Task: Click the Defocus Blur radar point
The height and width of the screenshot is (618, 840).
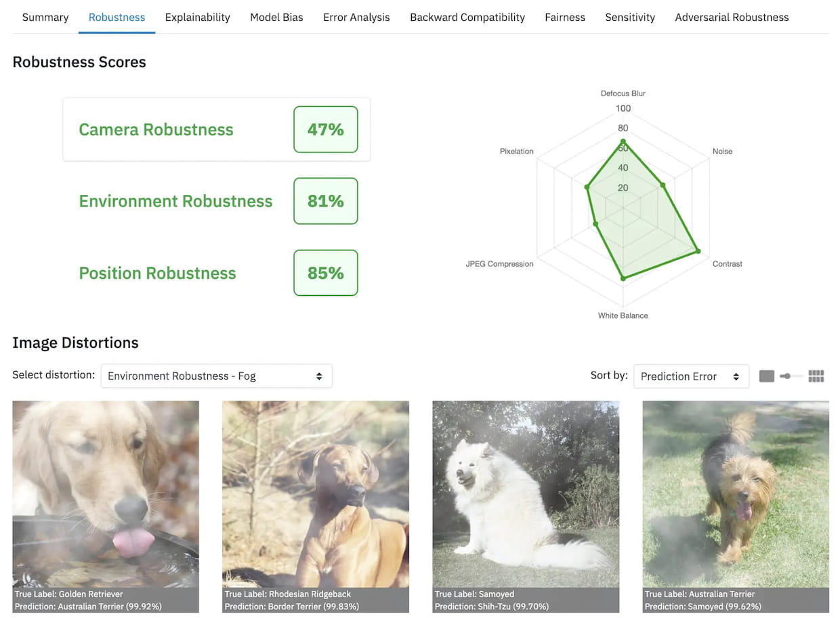Action: (x=623, y=141)
